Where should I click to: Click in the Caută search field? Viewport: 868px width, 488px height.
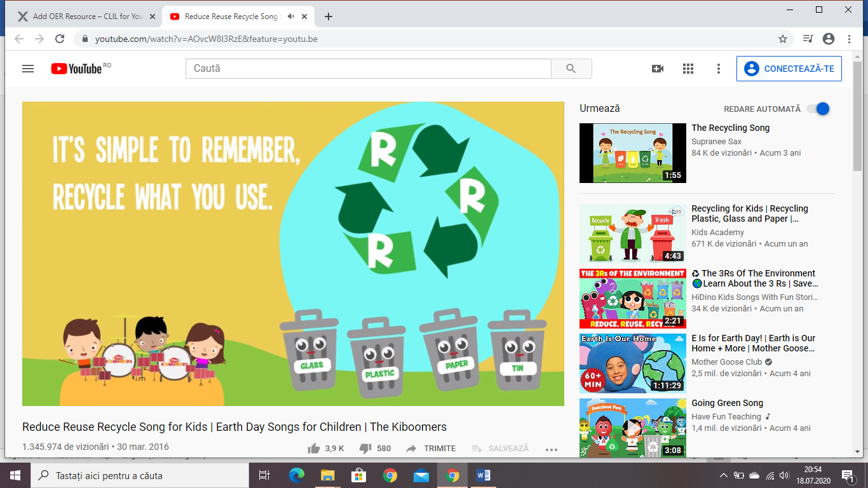(x=368, y=69)
